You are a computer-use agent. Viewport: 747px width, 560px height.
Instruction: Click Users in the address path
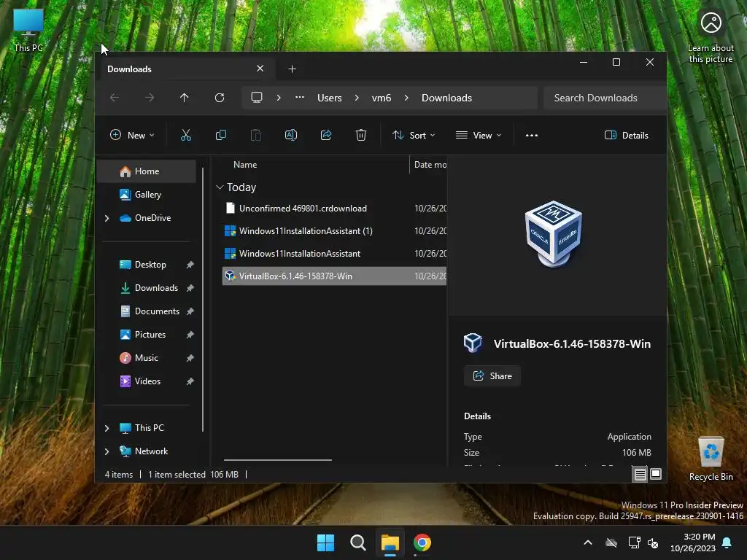pyautogui.click(x=330, y=98)
